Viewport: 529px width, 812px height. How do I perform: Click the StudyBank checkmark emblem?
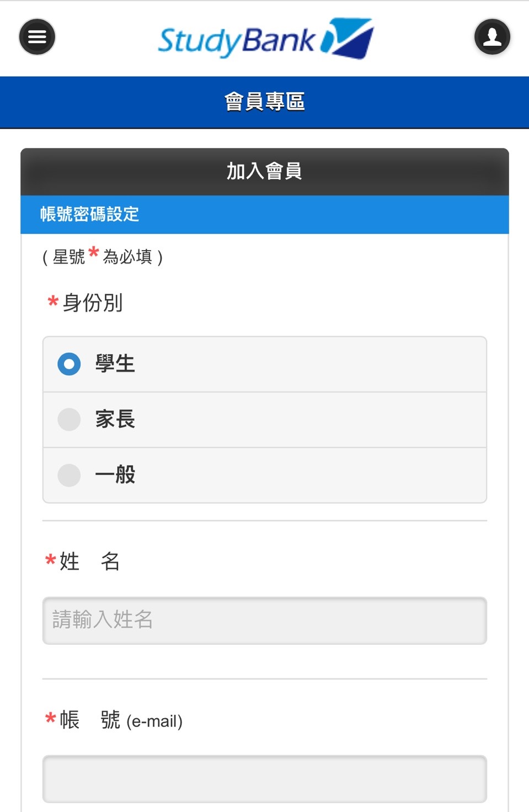coord(348,38)
